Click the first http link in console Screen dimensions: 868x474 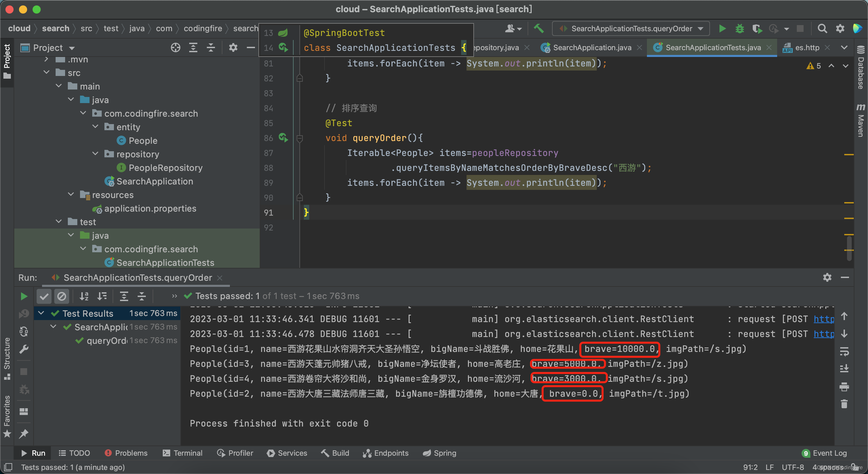pyautogui.click(x=824, y=319)
